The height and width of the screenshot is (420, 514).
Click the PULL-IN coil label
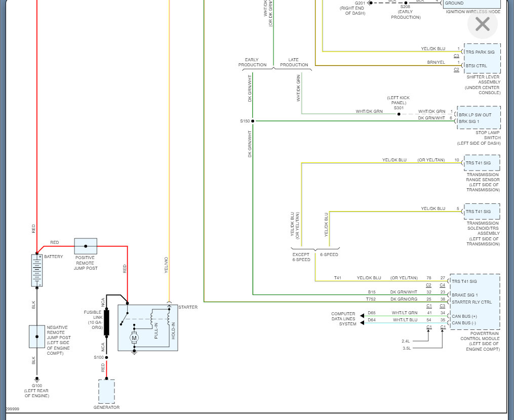point(156,330)
